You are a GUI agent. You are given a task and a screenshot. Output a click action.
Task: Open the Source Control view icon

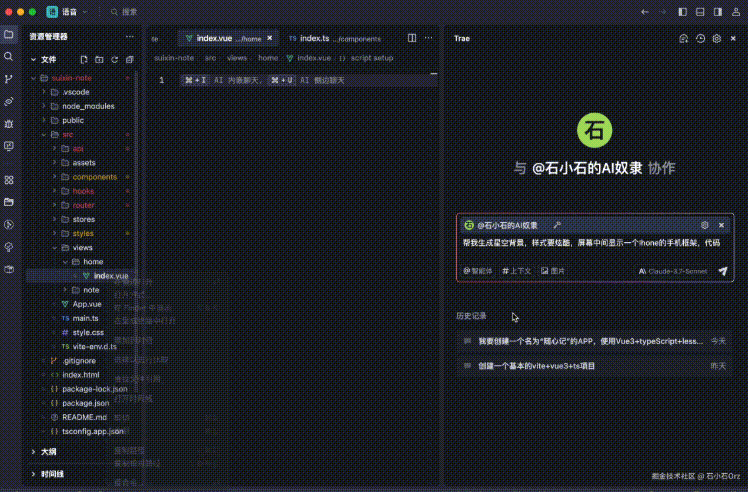9,79
